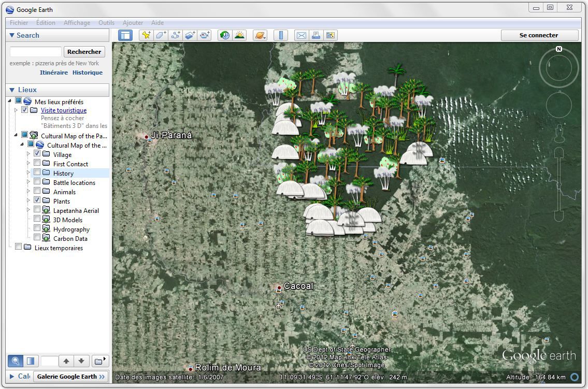
Task: Move selected item up in list
Action: tap(66, 361)
